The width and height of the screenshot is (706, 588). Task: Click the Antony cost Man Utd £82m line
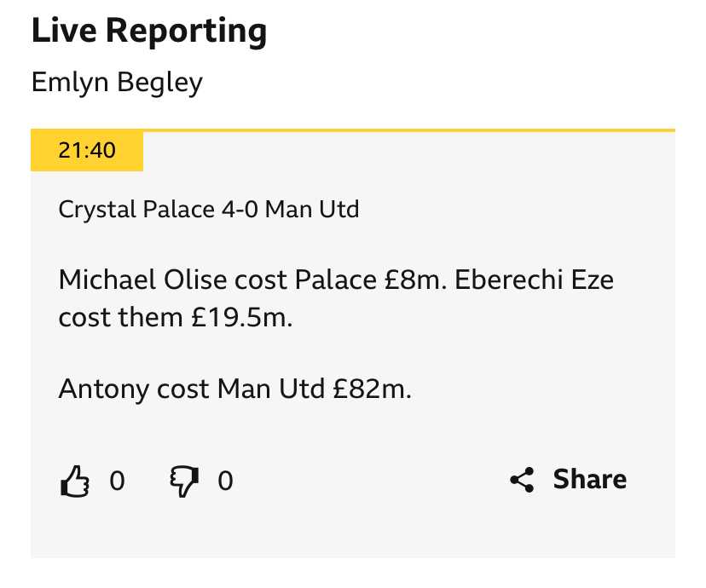(x=235, y=389)
